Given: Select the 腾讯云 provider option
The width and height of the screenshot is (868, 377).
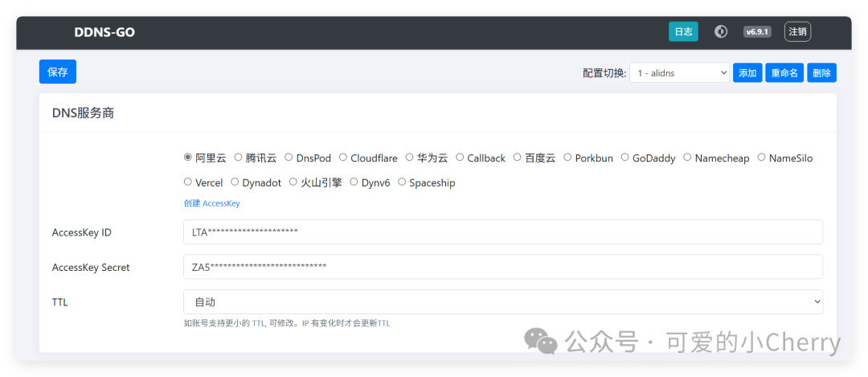Looking at the screenshot, I should pyautogui.click(x=238, y=158).
